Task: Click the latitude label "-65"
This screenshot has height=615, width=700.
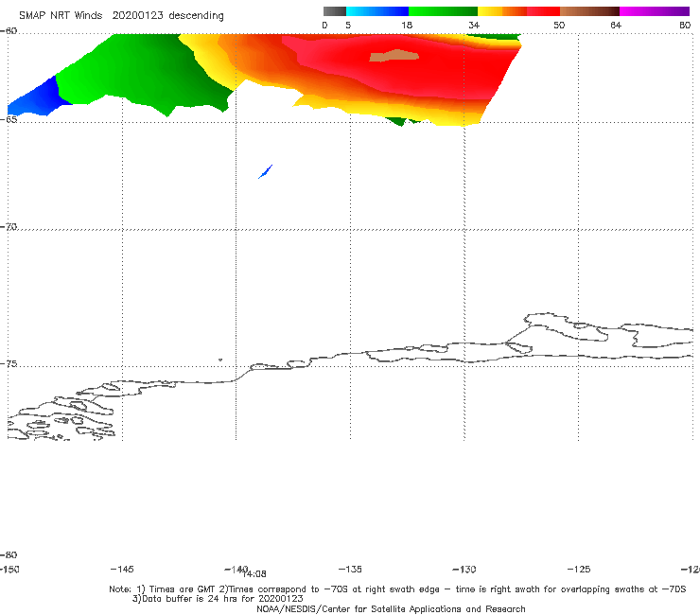Action: click(x=9, y=120)
